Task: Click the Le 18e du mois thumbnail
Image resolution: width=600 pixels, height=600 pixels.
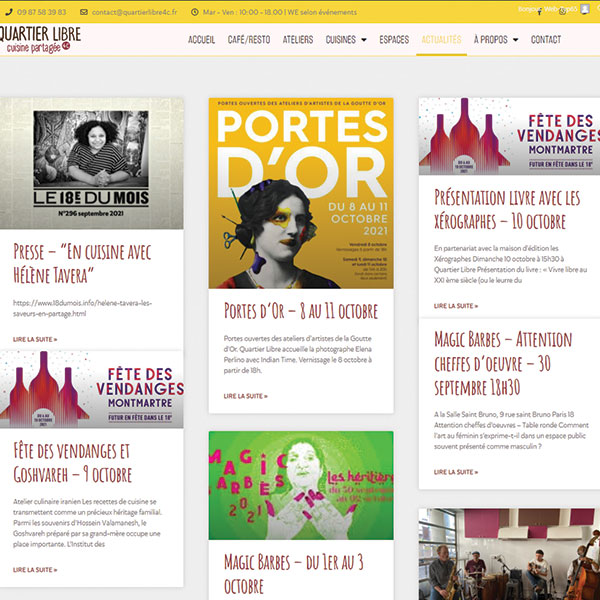Action: click(x=91, y=163)
